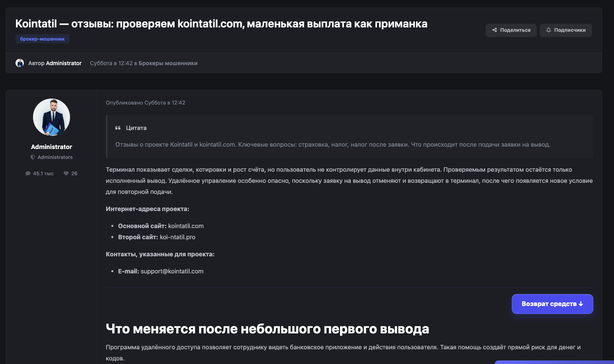Image resolution: width=614 pixels, height=364 pixels.
Task: Click the heading Что меняется после небольшого первого вывода
Action: 267,329
